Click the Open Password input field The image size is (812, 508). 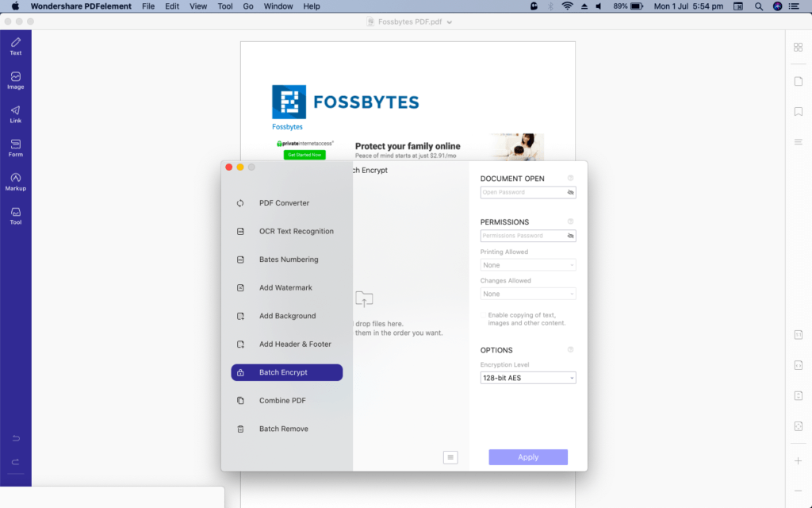tap(523, 191)
